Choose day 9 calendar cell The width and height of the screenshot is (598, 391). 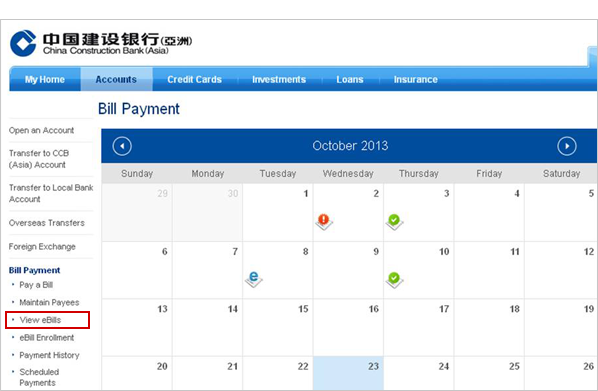tap(348, 270)
